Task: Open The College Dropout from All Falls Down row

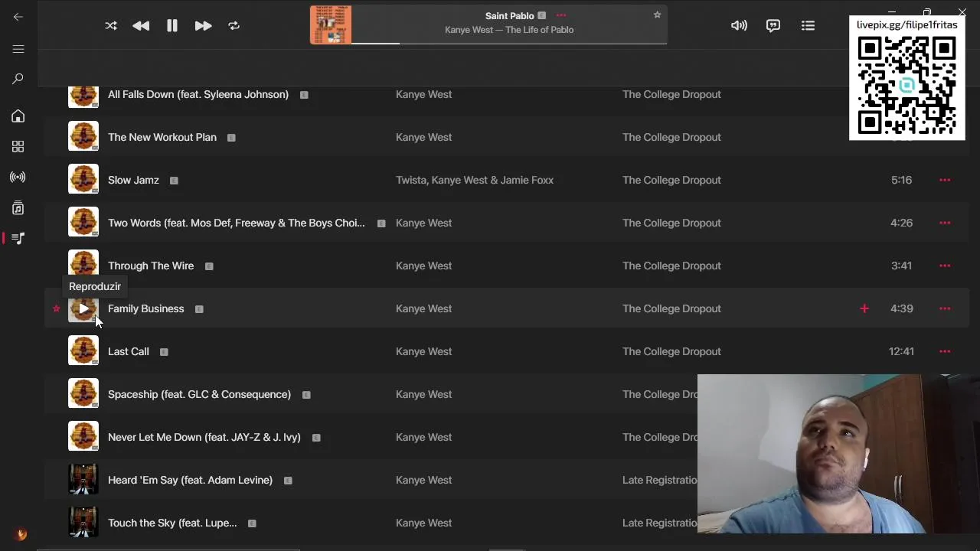Action: point(671,94)
